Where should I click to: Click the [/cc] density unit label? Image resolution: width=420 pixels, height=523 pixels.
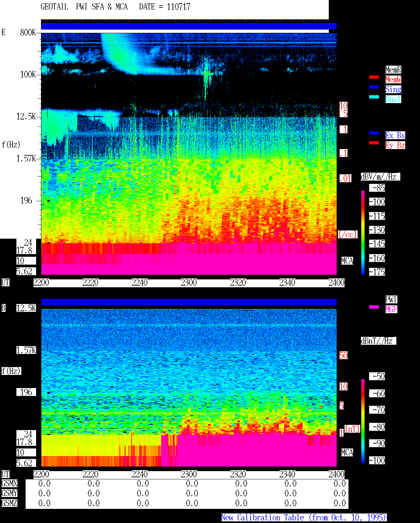[347, 234]
